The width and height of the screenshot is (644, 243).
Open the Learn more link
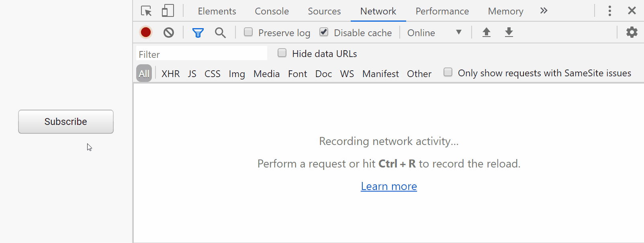pyautogui.click(x=389, y=186)
